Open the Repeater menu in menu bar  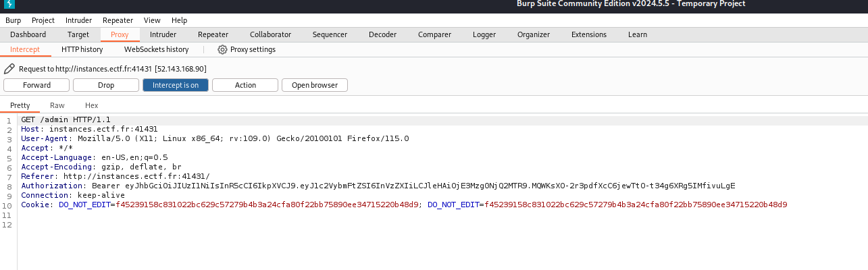(118, 20)
